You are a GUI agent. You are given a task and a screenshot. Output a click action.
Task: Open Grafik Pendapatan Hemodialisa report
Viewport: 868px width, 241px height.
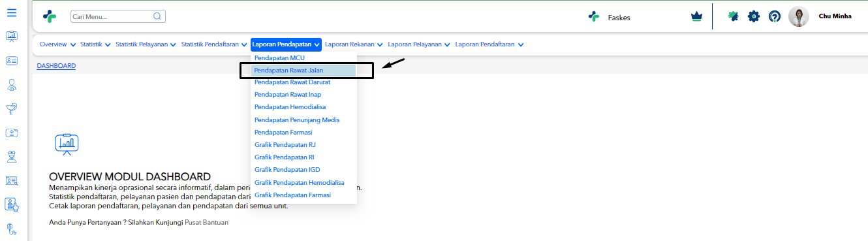(304, 183)
